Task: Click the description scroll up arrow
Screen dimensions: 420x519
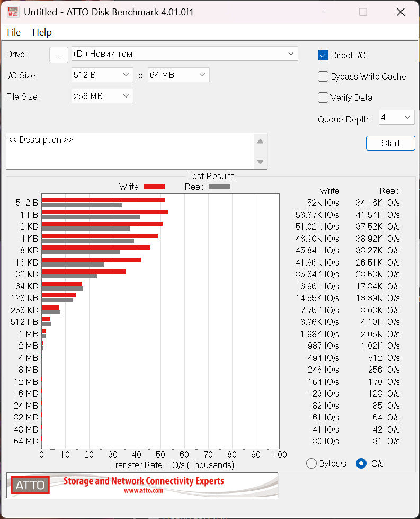Action: pos(260,142)
